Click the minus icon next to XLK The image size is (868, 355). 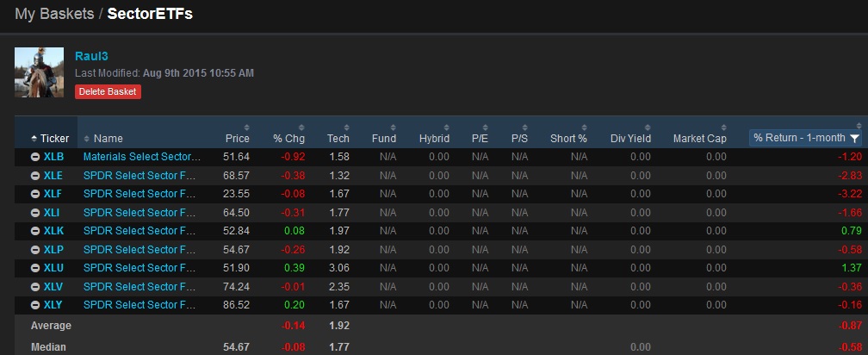(x=34, y=231)
